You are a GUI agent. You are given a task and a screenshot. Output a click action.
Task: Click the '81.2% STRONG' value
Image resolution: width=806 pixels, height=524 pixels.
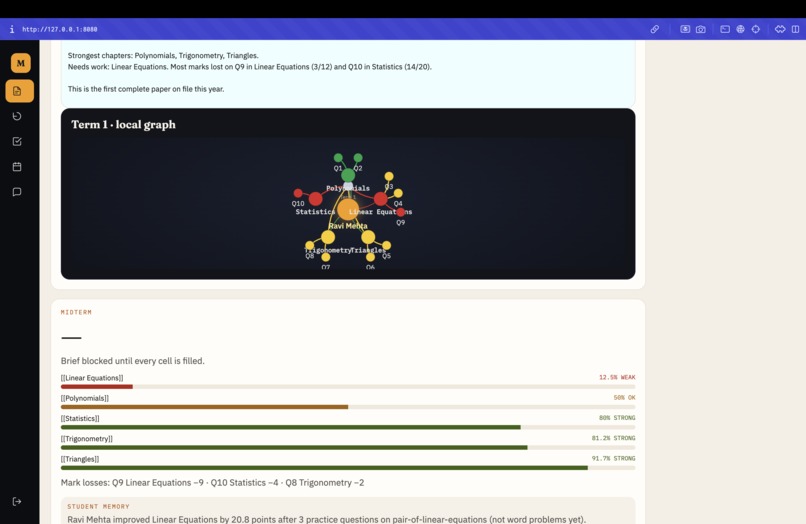point(613,438)
